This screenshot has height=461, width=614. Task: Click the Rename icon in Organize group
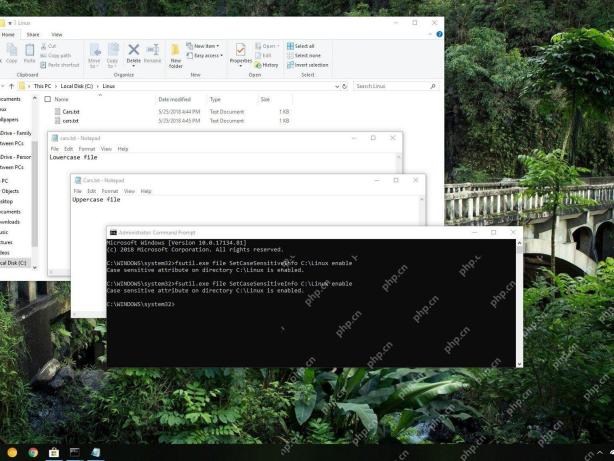coord(152,53)
